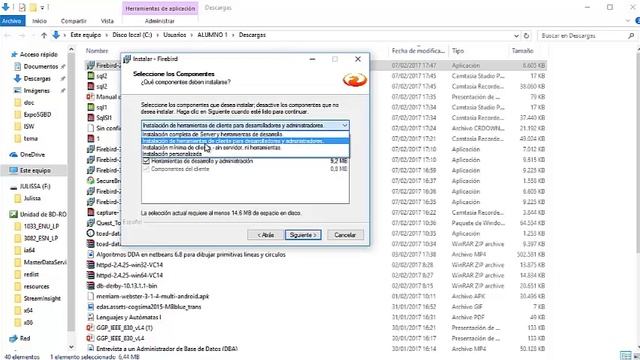
Task: Select Este equipo in navigation pane
Action: coord(36,170)
